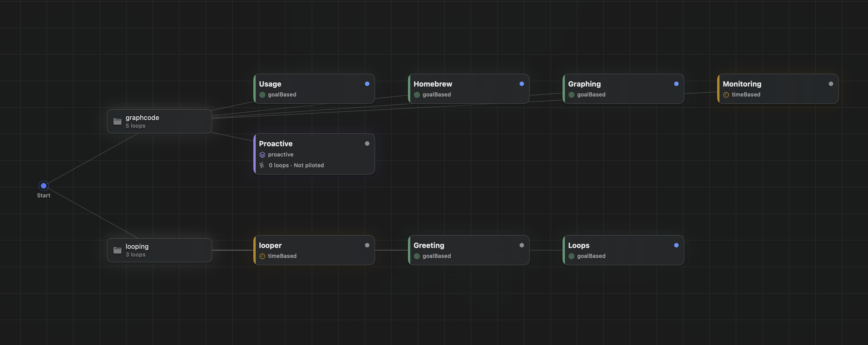Click the gray status dot on Monitoring

point(831,84)
